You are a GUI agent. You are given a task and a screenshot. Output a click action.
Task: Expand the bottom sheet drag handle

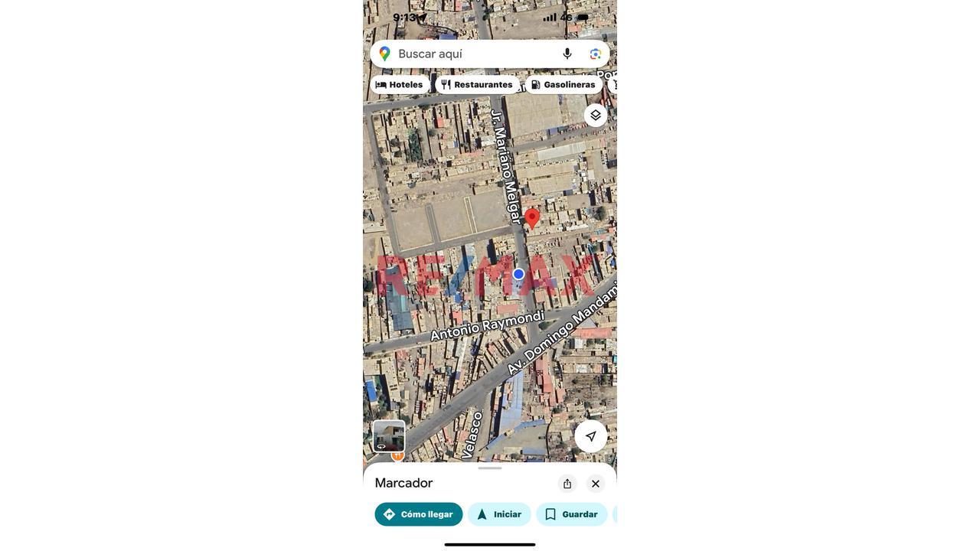point(490,468)
